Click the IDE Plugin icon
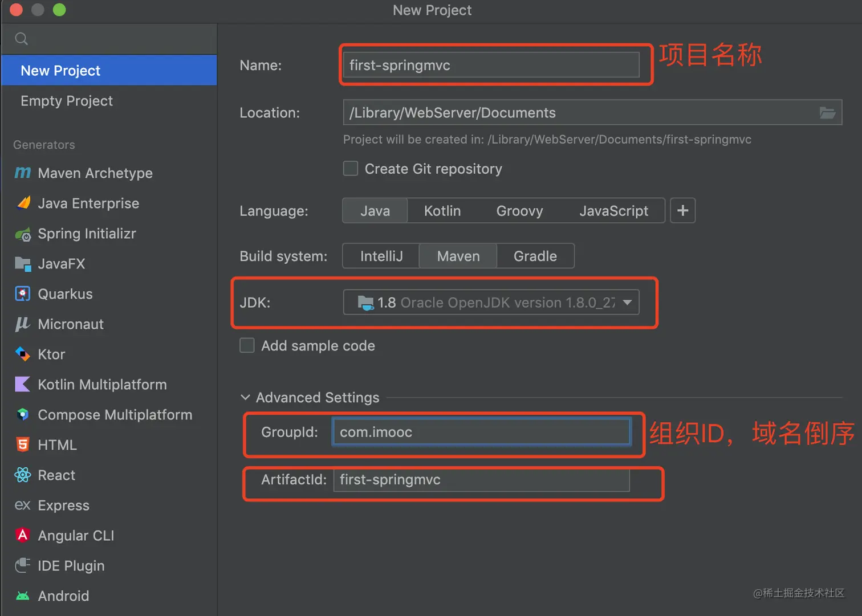Image resolution: width=862 pixels, height=616 pixels. click(23, 565)
